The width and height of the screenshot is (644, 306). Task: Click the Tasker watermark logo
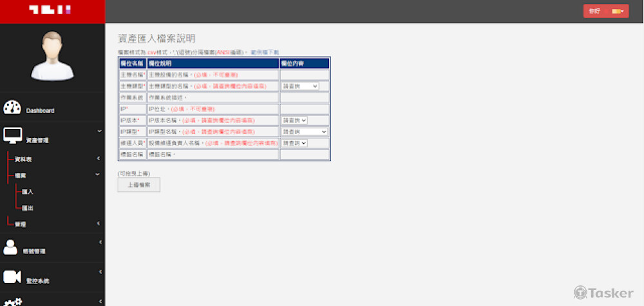coord(603,292)
